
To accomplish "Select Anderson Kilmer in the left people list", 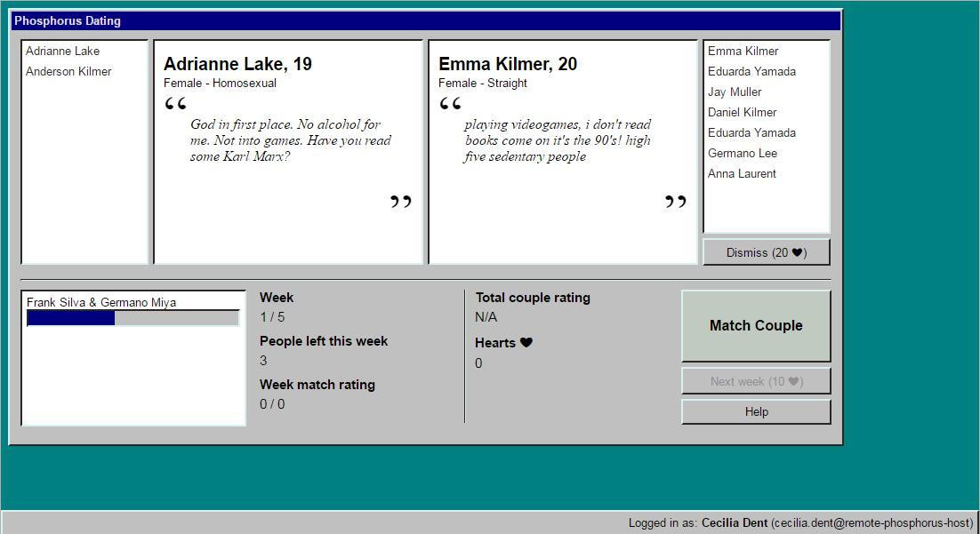I will [68, 71].
